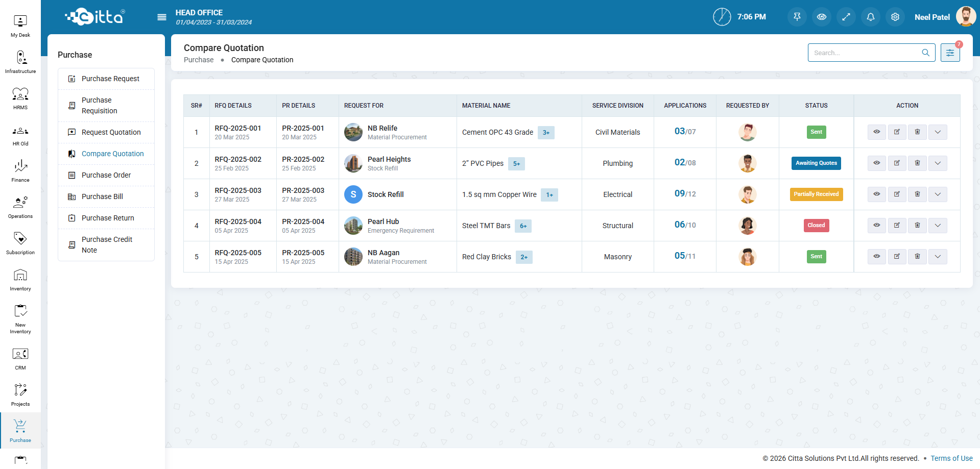The image size is (980, 469).
Task: Open settings gear in top bar
Action: [x=895, y=17]
